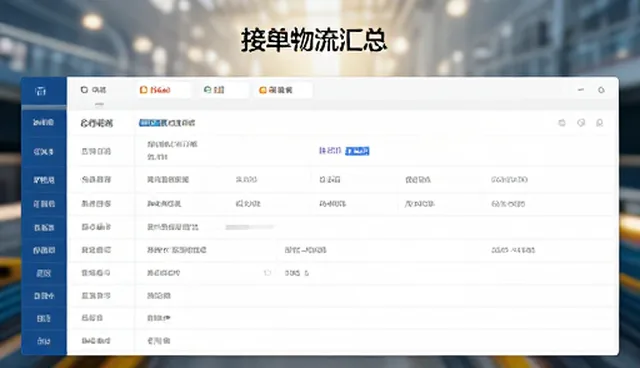
Task: Open the tab with the orange square icon
Action: point(284,90)
